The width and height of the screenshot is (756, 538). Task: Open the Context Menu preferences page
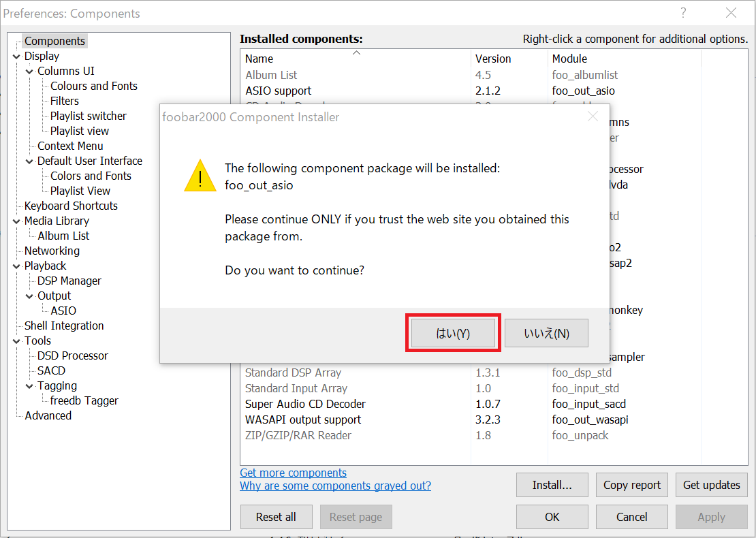[70, 146]
